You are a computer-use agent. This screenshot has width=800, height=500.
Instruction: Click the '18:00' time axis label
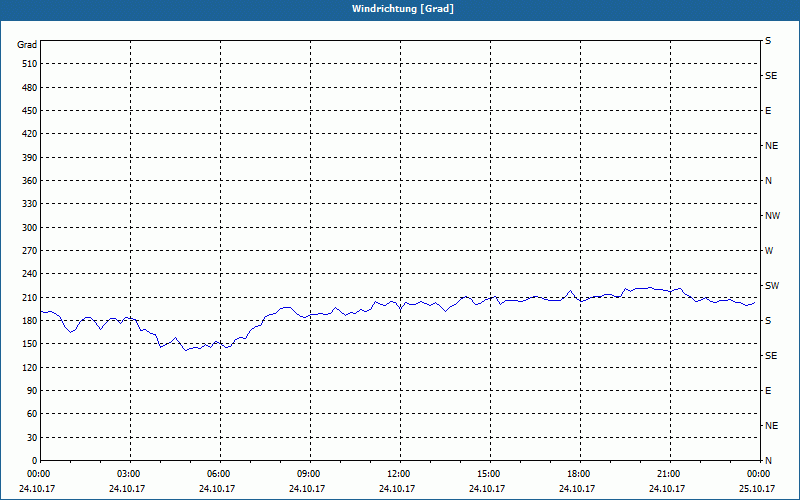tap(580, 474)
